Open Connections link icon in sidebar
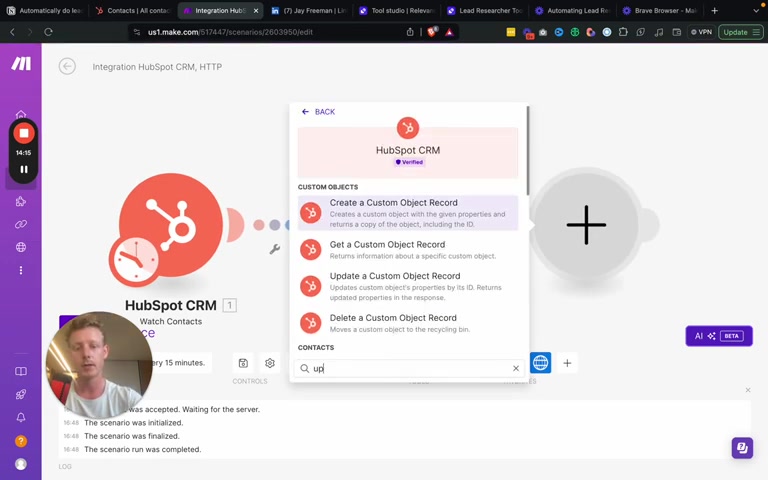 (21, 224)
